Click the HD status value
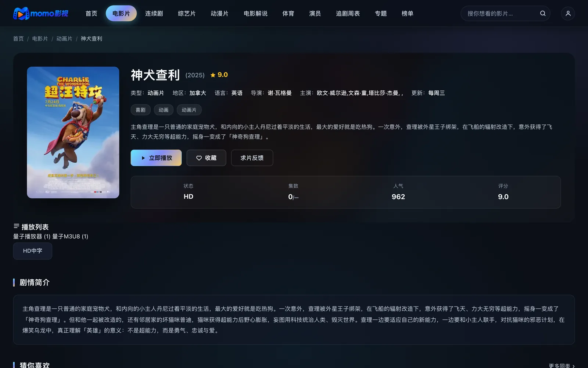The image size is (588, 368). pyautogui.click(x=189, y=197)
